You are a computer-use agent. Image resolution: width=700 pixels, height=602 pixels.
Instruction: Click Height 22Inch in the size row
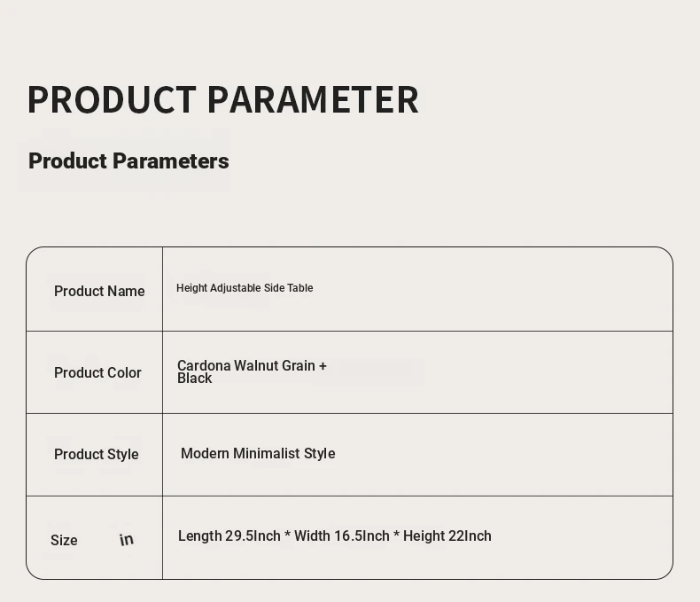point(447,536)
